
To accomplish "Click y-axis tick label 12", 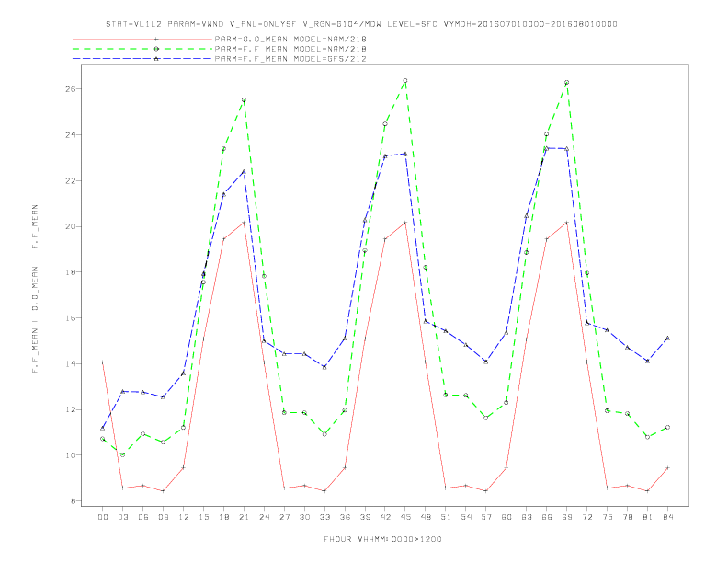I will [71, 409].
